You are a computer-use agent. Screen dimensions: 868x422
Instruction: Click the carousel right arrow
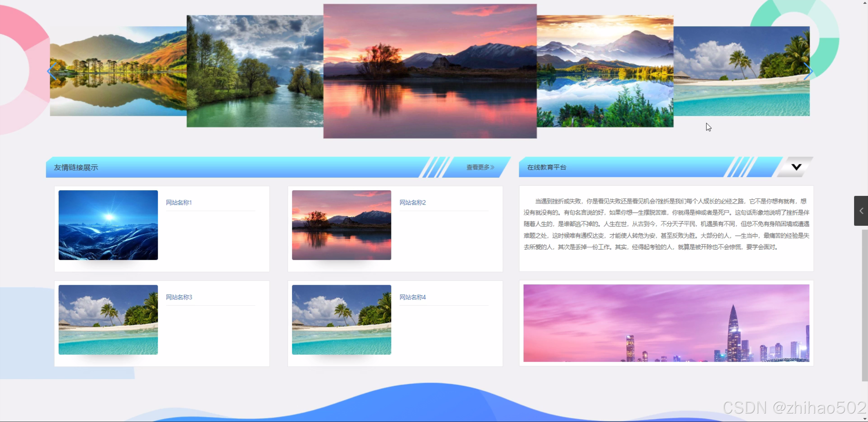808,71
